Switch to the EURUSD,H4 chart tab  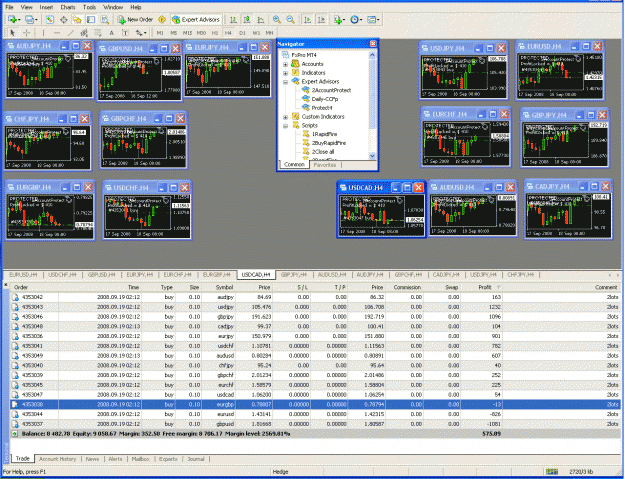click(x=23, y=275)
